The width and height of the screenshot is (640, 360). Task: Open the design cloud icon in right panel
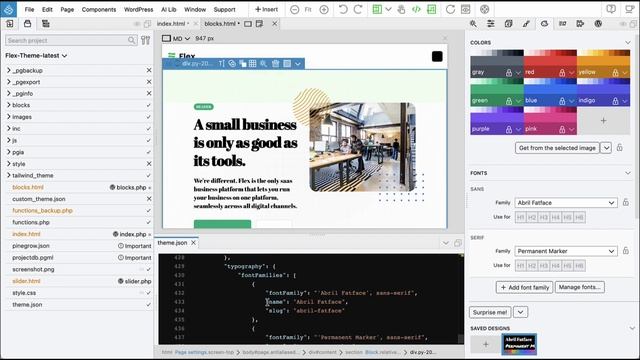tap(544, 24)
